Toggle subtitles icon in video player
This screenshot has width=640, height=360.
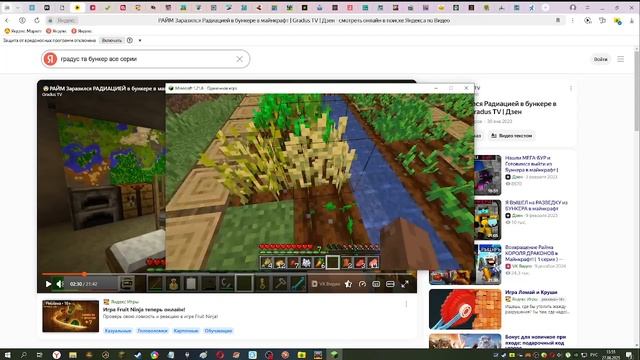click(376, 284)
